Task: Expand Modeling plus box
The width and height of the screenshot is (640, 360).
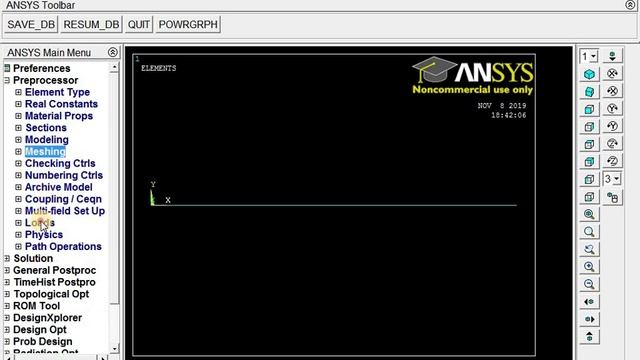Action: tap(18, 140)
